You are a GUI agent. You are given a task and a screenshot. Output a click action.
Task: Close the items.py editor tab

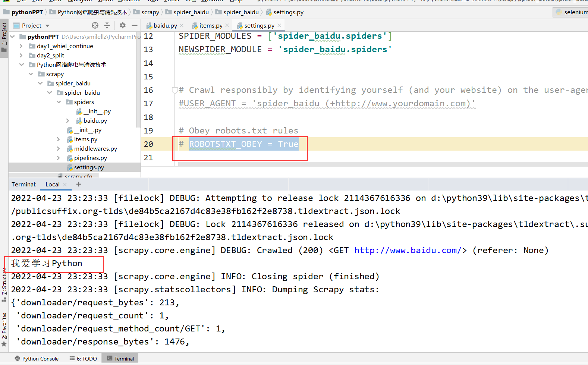(227, 25)
